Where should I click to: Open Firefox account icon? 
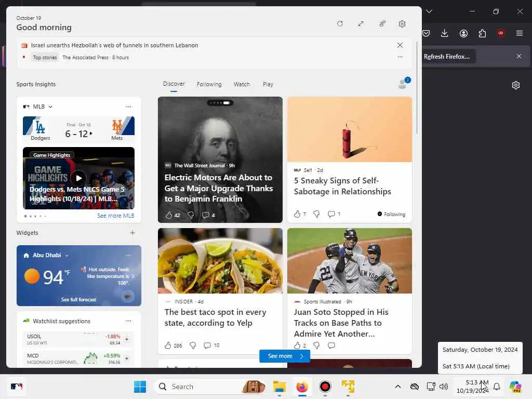click(x=463, y=33)
